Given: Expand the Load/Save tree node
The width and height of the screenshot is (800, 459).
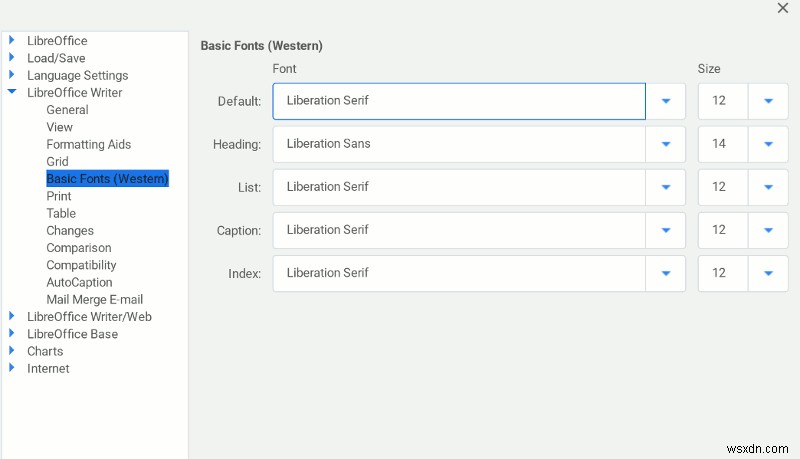Looking at the screenshot, I should point(12,58).
